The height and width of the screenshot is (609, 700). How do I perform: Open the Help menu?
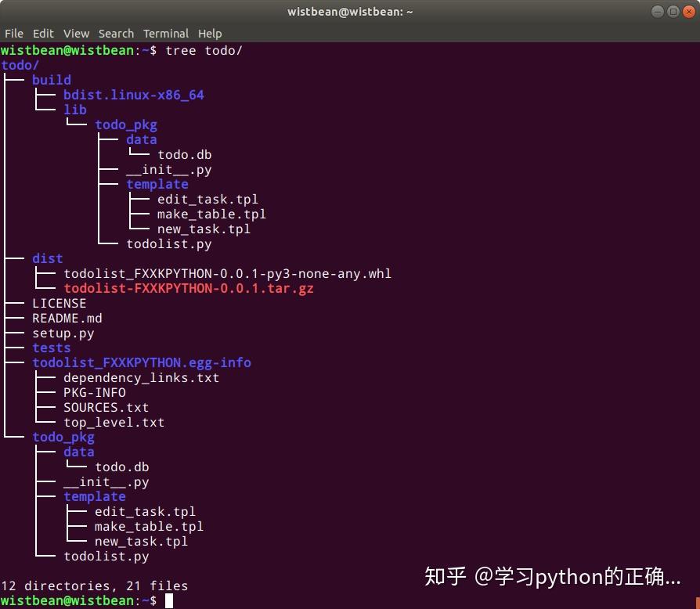(x=210, y=34)
